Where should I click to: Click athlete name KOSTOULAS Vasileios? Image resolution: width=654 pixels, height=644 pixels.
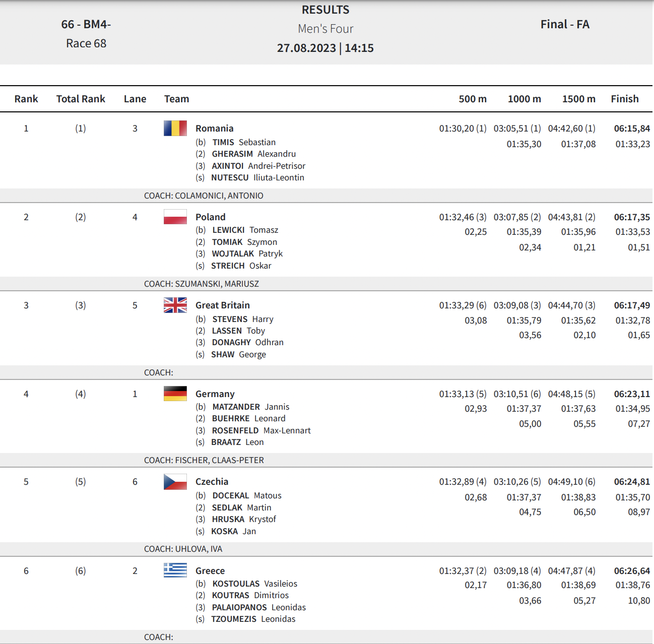[254, 584]
